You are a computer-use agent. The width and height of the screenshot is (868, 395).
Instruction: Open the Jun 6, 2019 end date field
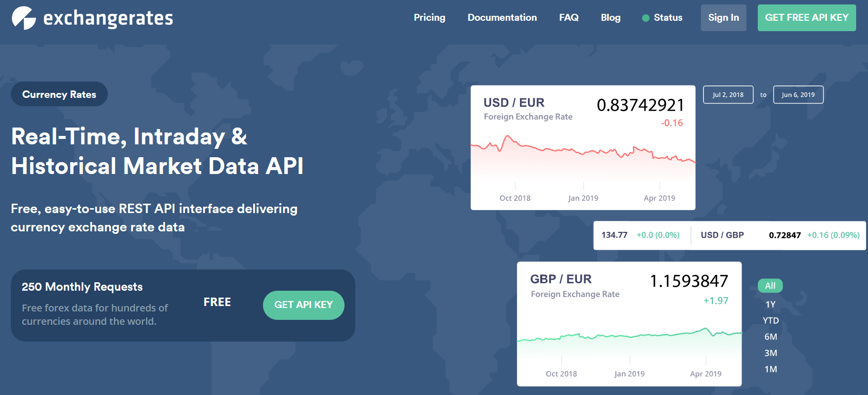tap(798, 94)
